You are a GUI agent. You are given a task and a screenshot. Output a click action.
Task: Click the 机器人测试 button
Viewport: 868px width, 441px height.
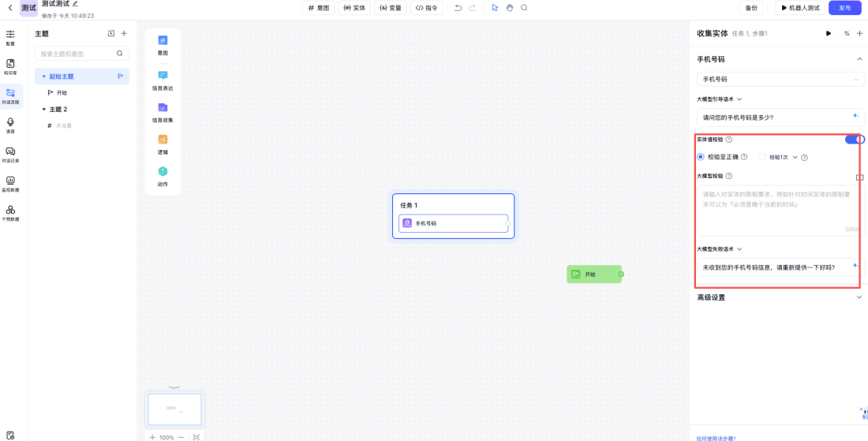click(800, 8)
